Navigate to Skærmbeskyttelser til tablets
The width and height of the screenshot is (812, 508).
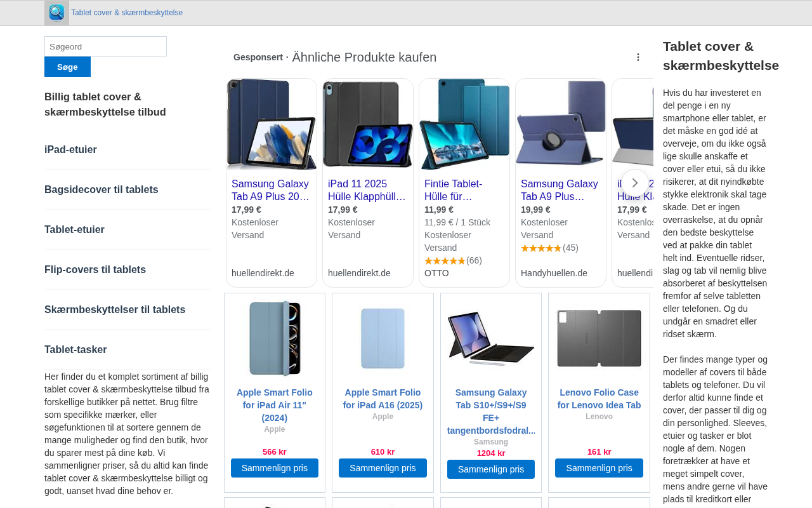pyautogui.click(x=115, y=310)
